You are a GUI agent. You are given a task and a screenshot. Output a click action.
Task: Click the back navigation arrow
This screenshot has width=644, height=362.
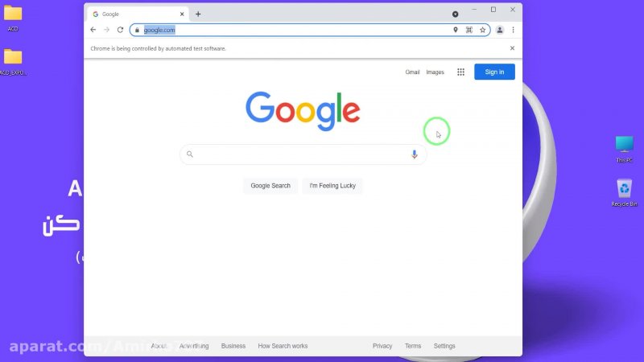[93, 30]
